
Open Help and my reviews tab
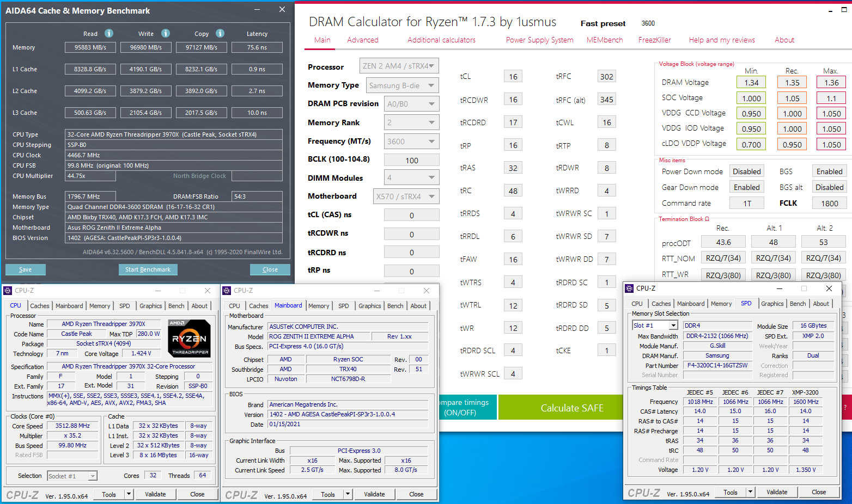722,40
